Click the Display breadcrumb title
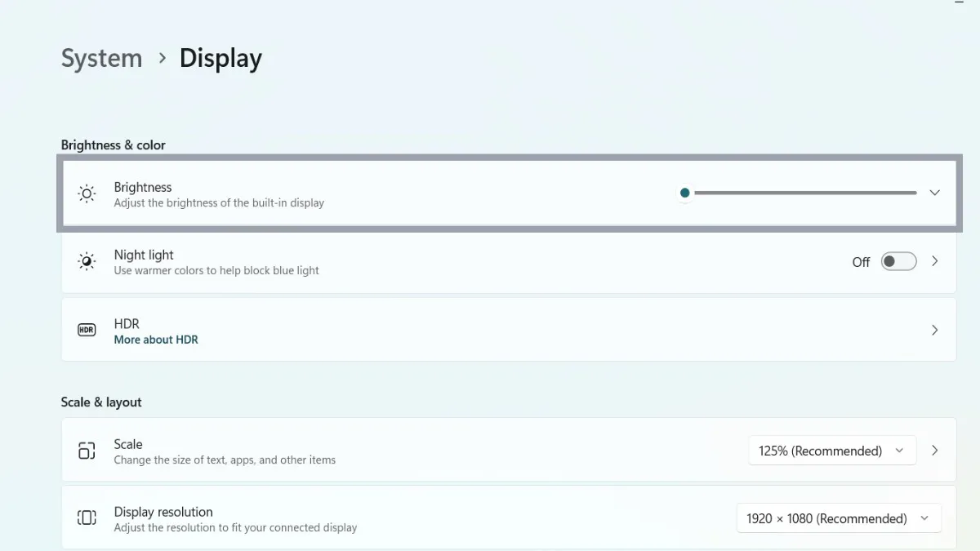 pyautogui.click(x=220, y=58)
